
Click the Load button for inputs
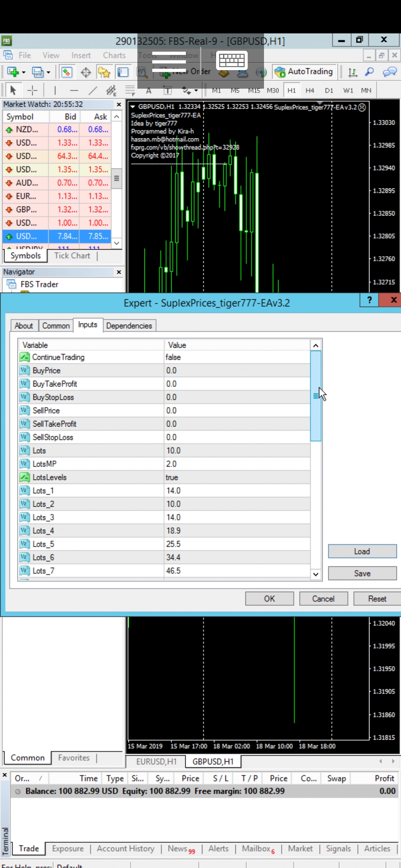point(362,551)
